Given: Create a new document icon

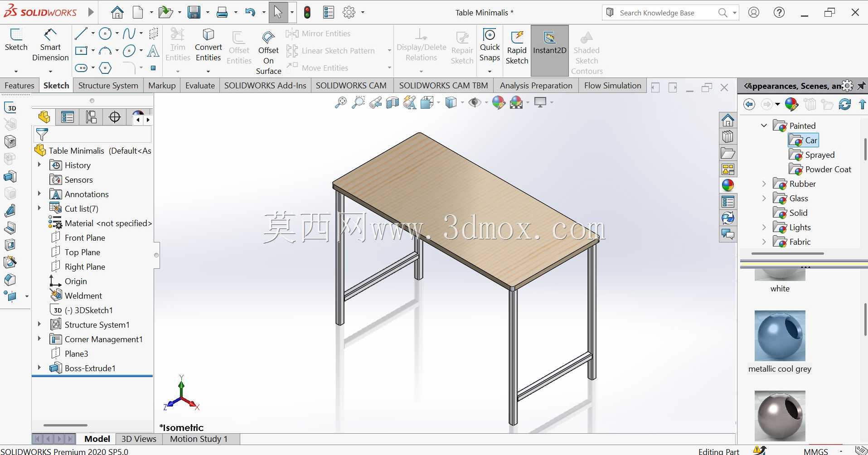Looking at the screenshot, I should 138,12.
